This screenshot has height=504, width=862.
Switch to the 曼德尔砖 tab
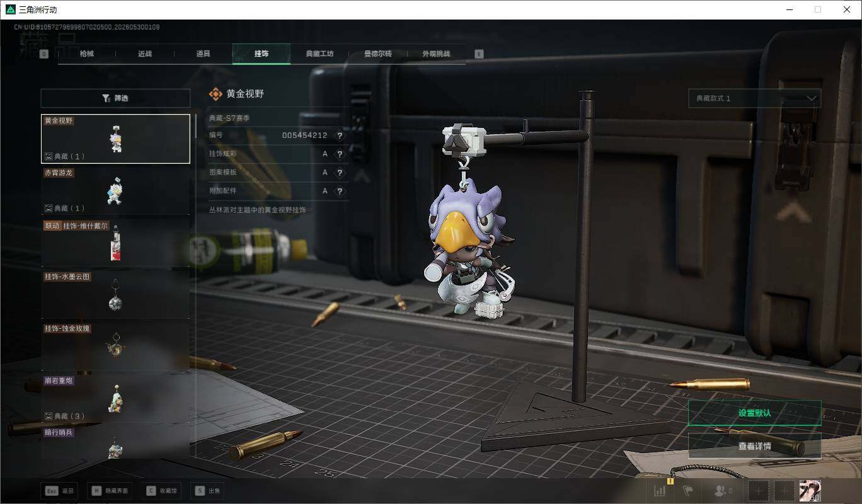tap(378, 54)
